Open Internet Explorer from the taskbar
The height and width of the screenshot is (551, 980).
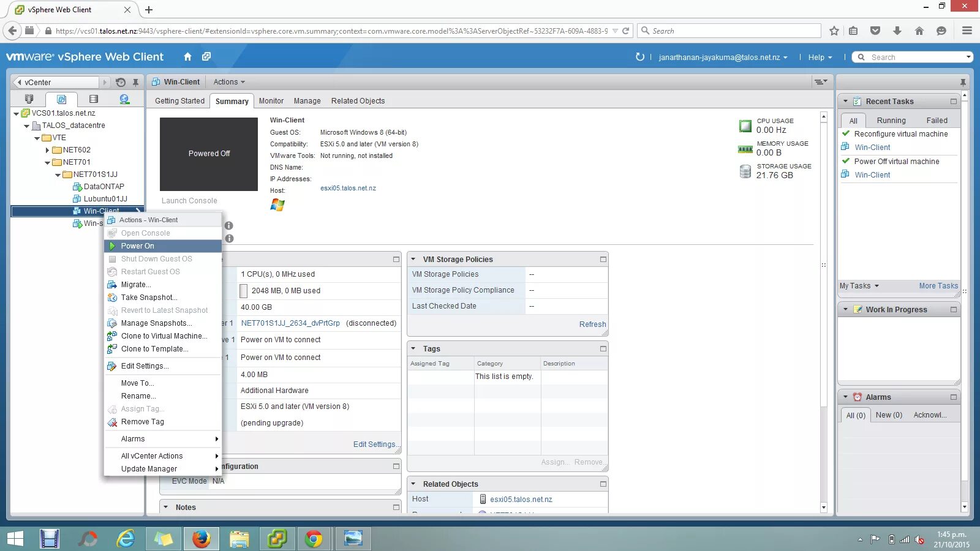(x=126, y=539)
